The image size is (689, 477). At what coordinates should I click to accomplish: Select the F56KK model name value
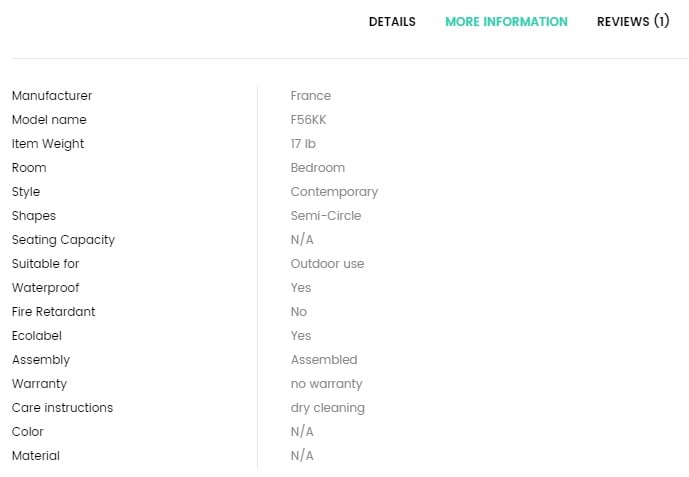coord(308,120)
